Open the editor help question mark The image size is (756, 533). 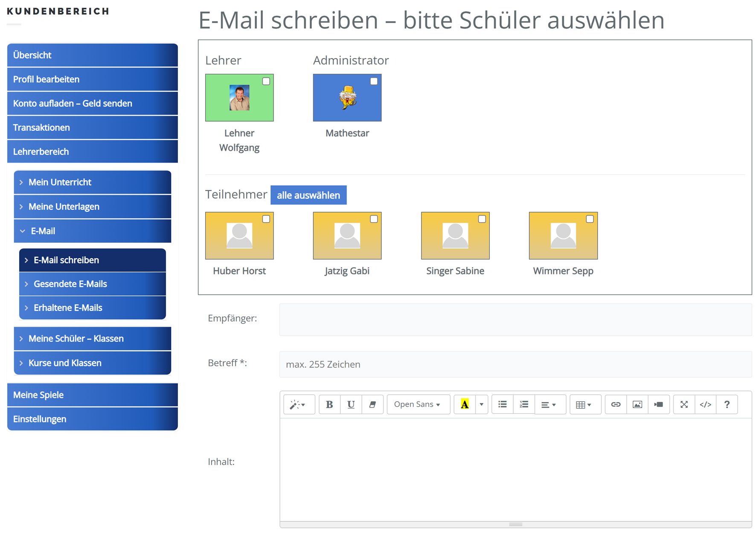click(727, 404)
